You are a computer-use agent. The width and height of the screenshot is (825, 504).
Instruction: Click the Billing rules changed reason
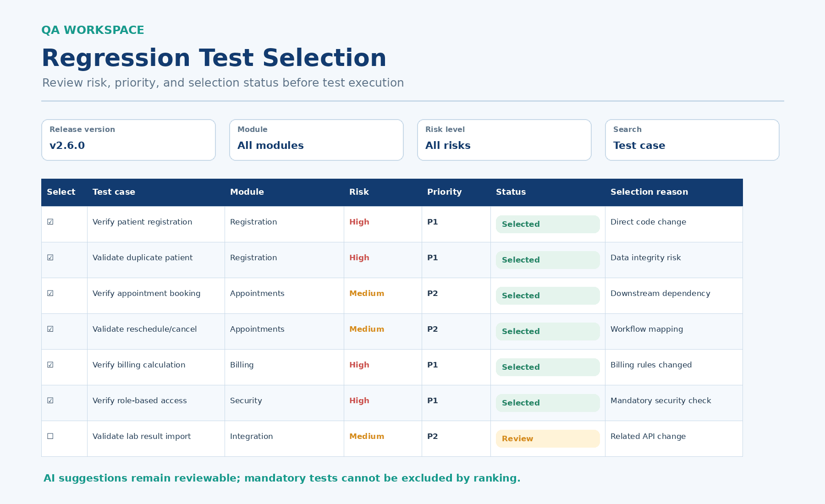pos(651,365)
